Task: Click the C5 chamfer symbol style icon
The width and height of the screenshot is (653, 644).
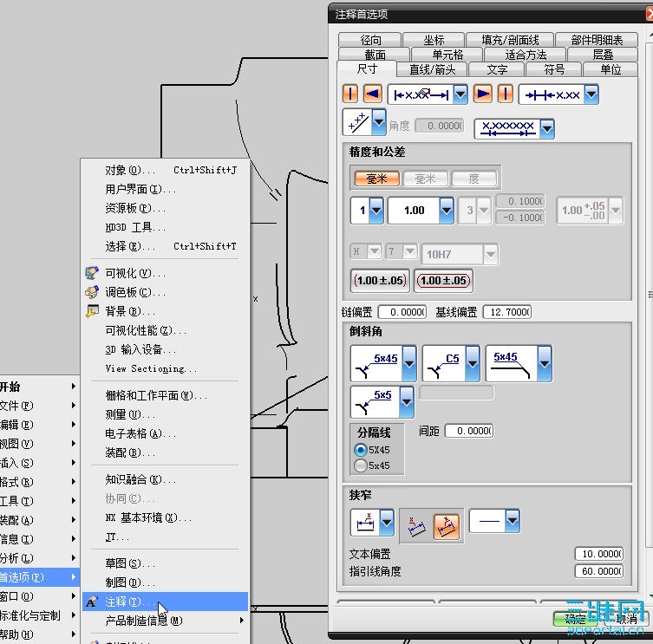Action: click(x=444, y=363)
